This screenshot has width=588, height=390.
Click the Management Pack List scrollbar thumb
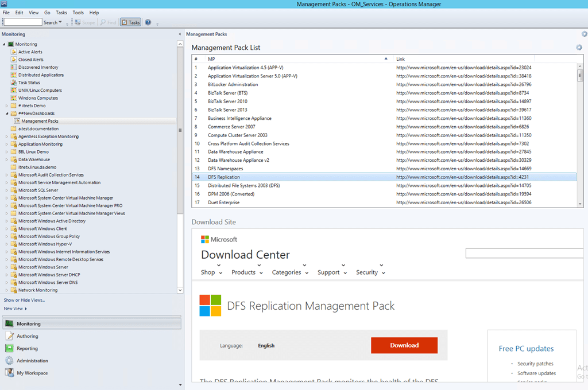[580, 75]
